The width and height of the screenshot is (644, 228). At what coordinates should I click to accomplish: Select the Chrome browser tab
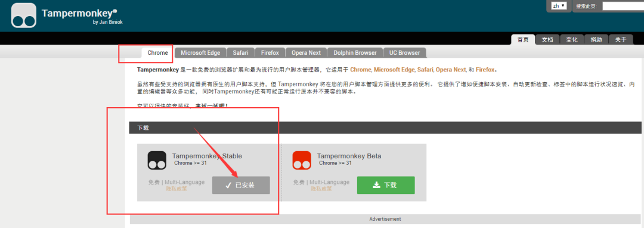click(x=157, y=53)
